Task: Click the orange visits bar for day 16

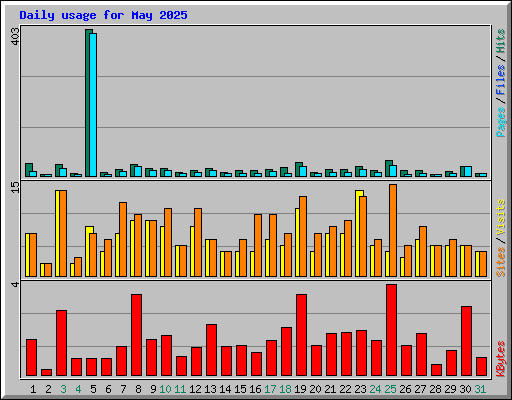Action: pos(258,245)
